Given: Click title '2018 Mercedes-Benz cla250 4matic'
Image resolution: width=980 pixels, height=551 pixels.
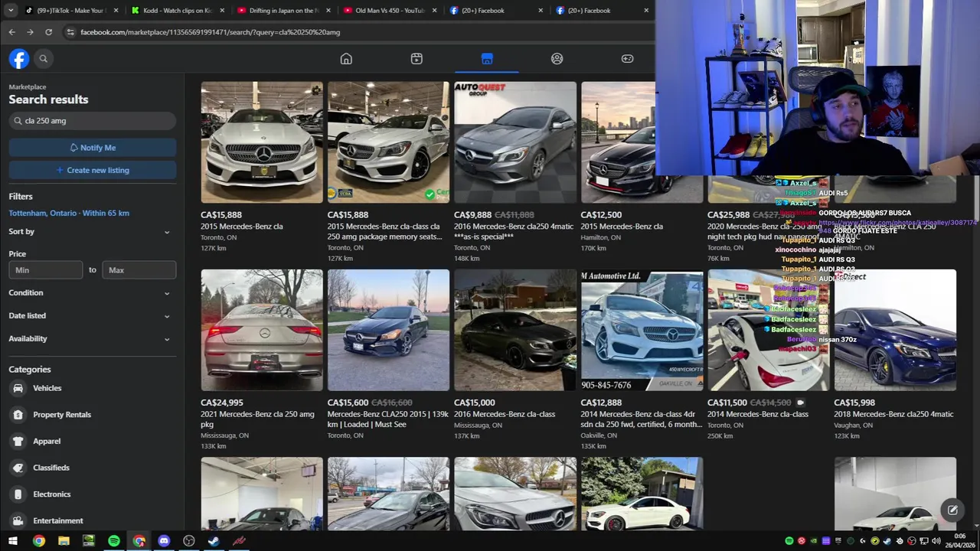Looking at the screenshot, I should [x=893, y=414].
